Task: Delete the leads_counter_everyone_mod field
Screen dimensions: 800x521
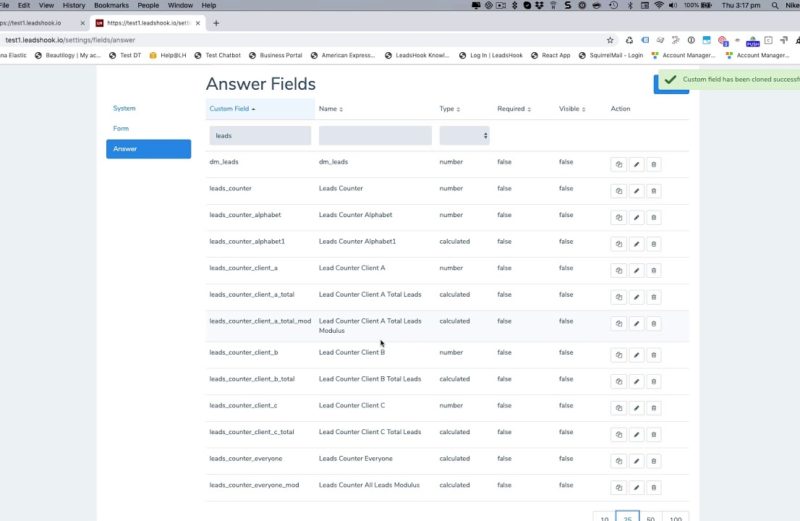Action: [x=654, y=488]
